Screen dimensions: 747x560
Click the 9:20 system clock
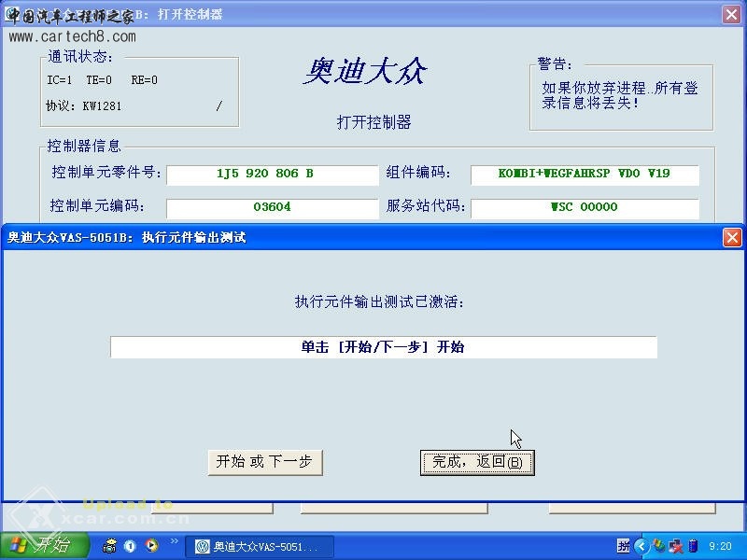720,546
